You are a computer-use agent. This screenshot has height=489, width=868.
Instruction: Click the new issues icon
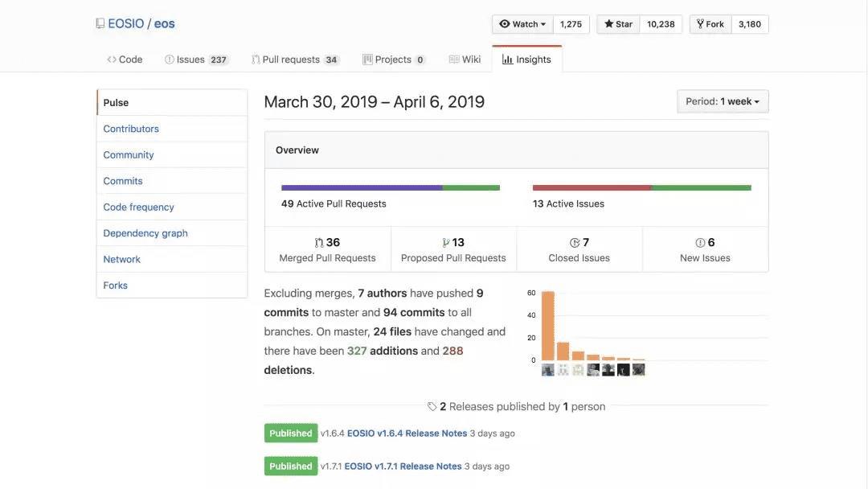pyautogui.click(x=700, y=243)
